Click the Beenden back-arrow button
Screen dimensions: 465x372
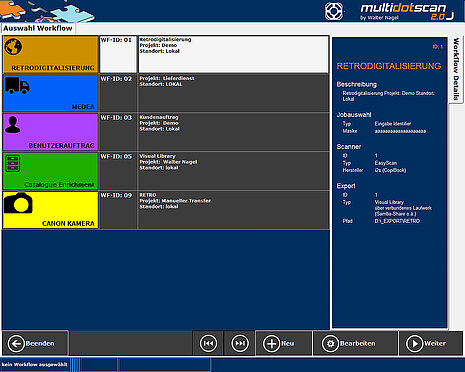click(35, 343)
